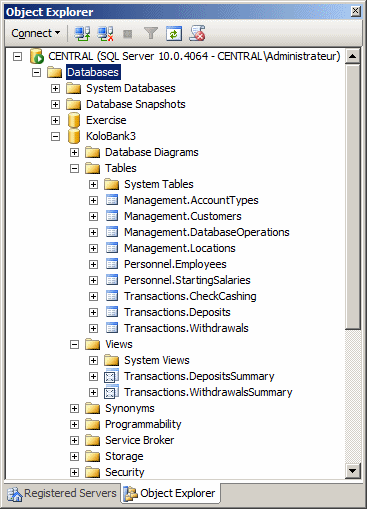Click the Filter funnel toolbar icon
The width and height of the screenshot is (367, 509).
coord(151,33)
